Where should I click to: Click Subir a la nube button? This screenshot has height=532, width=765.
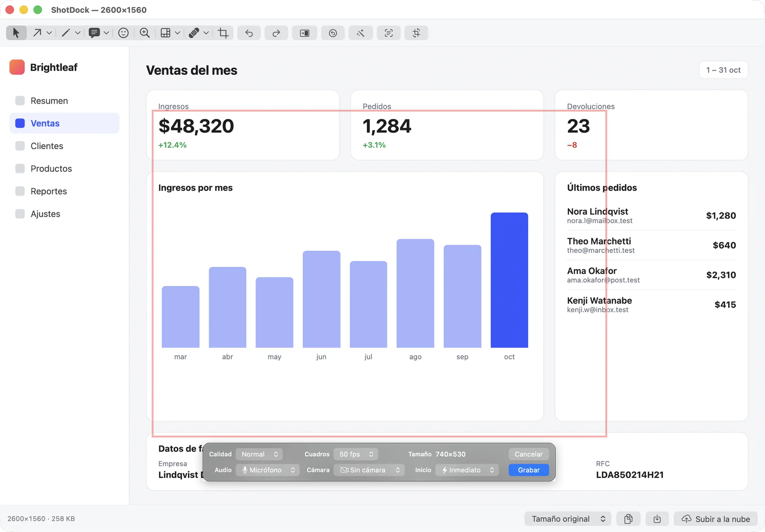716,519
